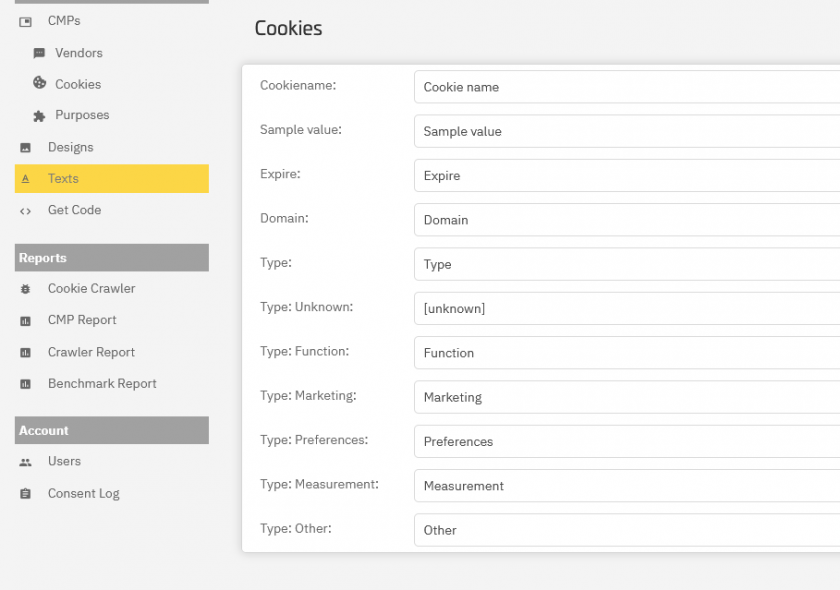The width and height of the screenshot is (840, 590).
Task: Click the Type: Other input field
Action: pyautogui.click(x=627, y=530)
